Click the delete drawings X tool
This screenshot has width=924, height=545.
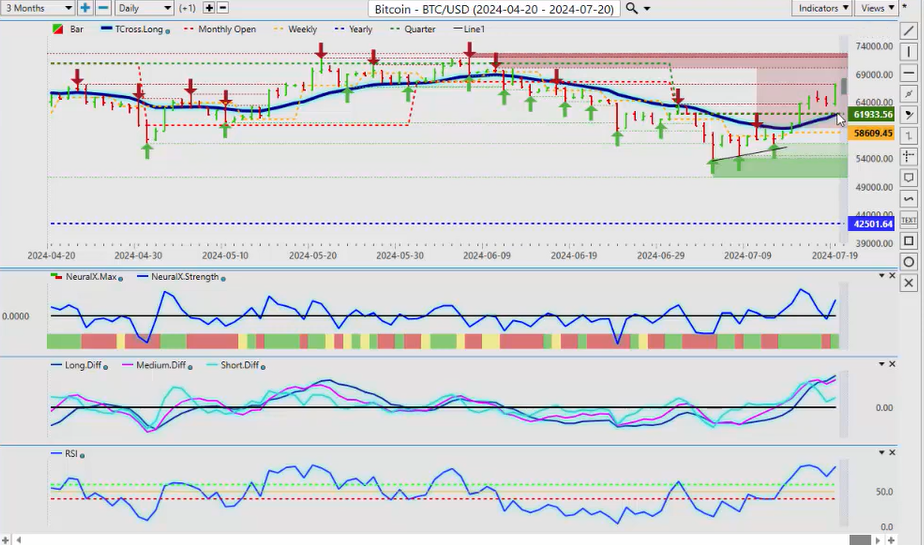click(909, 283)
